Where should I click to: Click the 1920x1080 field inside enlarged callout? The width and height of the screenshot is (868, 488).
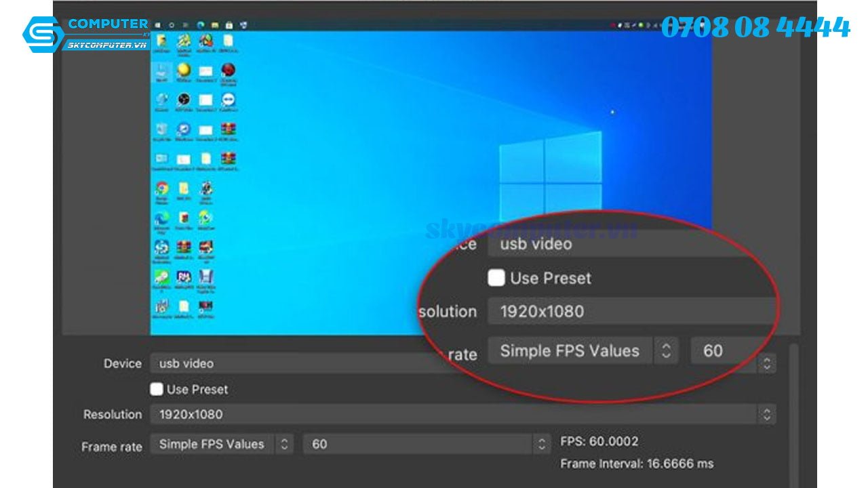tap(631, 312)
